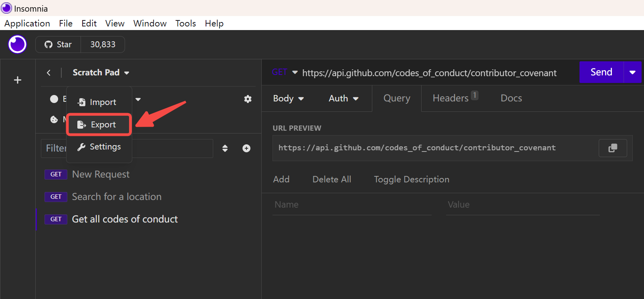The width and height of the screenshot is (644, 299).
Task: Select Export from the dropdown menu
Action: [99, 125]
